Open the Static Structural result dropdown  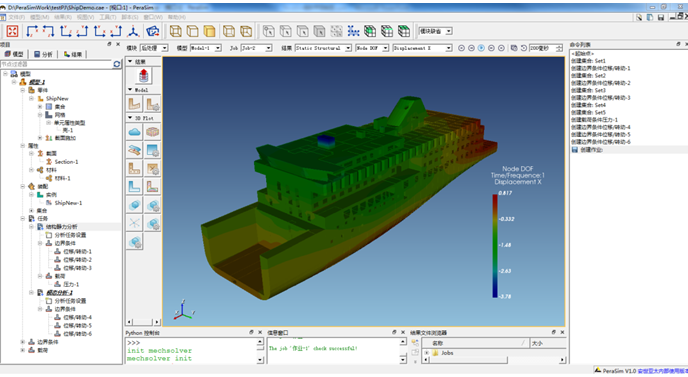(x=348, y=48)
